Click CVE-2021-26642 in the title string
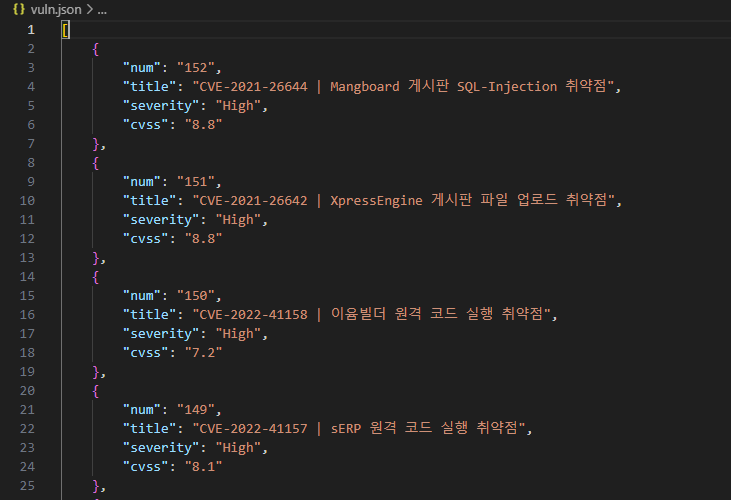 click(x=254, y=201)
